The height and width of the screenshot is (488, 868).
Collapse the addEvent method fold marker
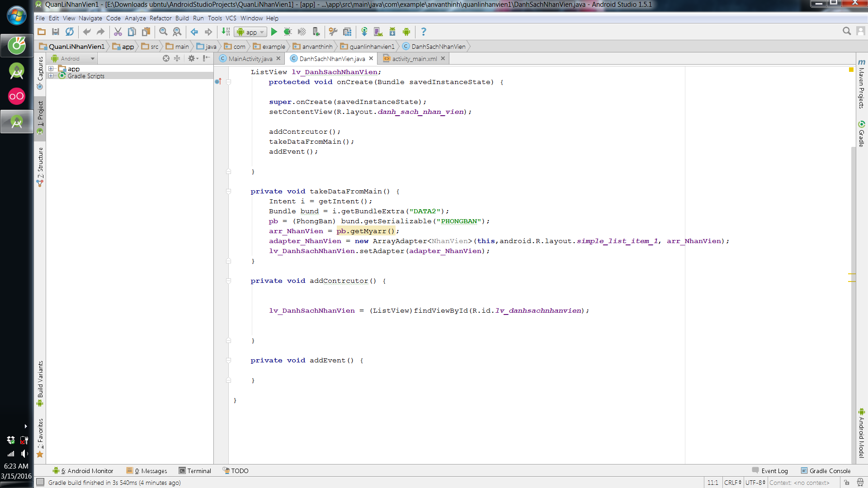229,360
